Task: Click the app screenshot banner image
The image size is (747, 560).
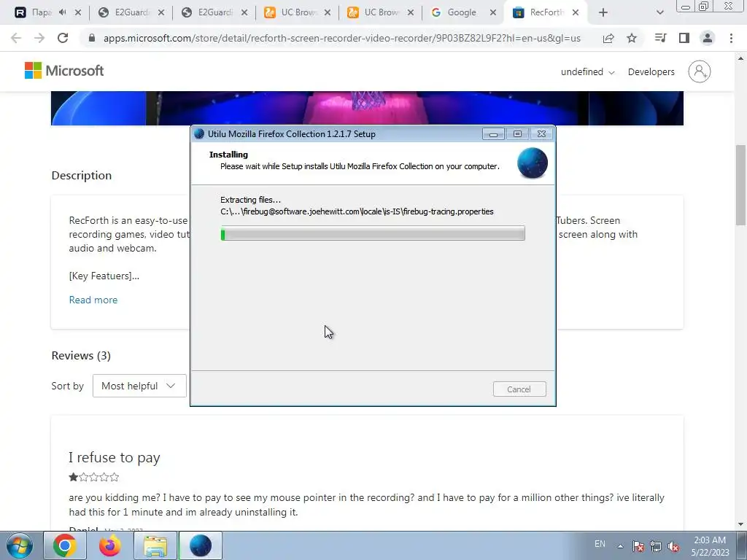Action: tap(367, 108)
